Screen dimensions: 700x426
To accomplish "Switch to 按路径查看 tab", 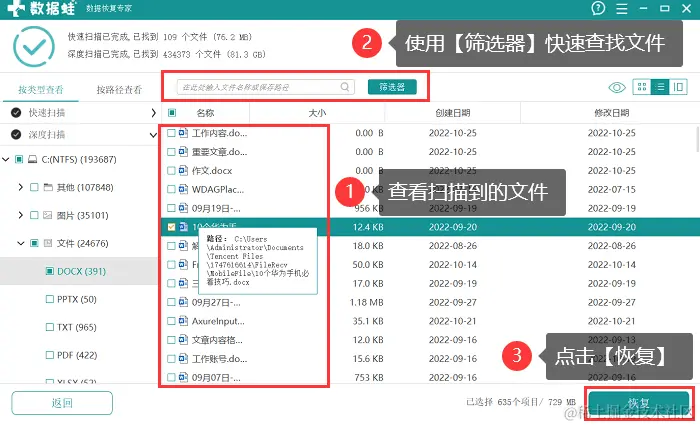I will tap(119, 90).
